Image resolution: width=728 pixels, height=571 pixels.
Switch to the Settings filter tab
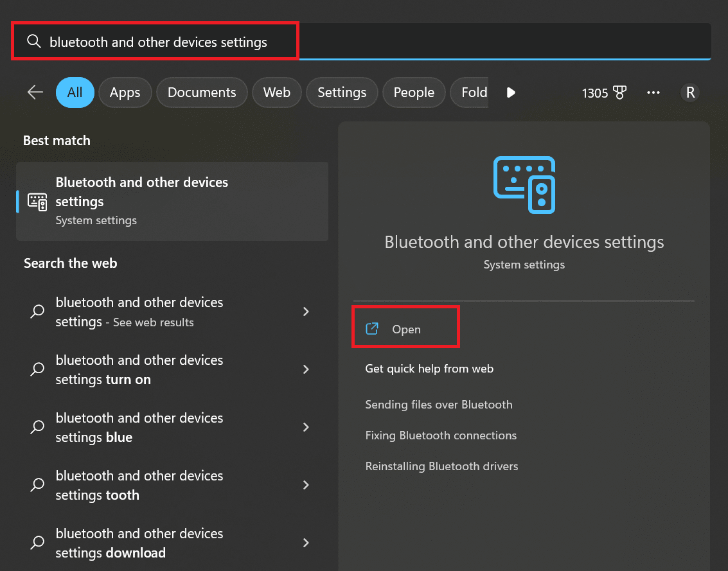[x=341, y=92]
